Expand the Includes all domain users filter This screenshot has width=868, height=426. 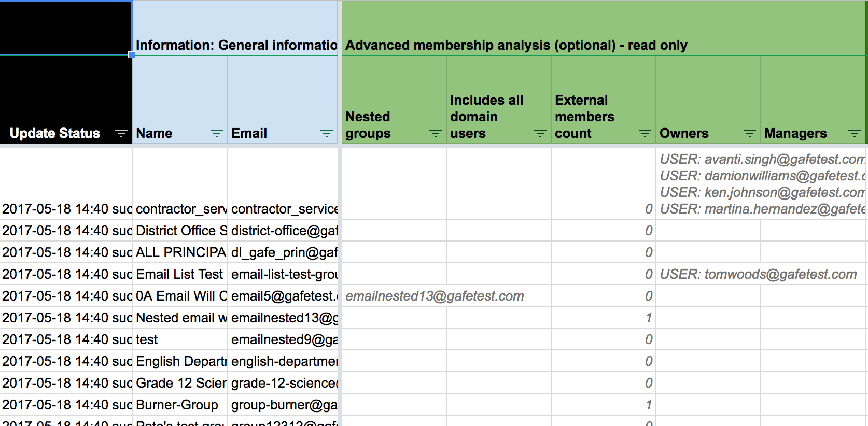pos(540,134)
